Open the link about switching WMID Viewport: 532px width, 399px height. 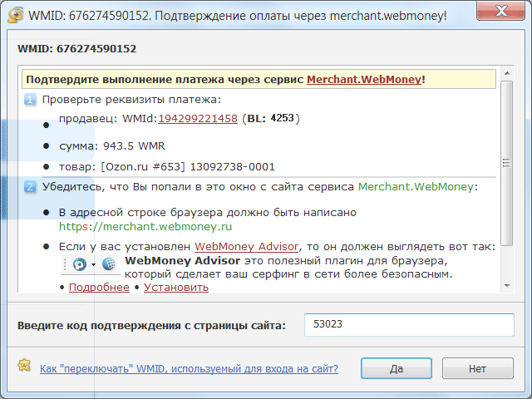pyautogui.click(x=189, y=369)
